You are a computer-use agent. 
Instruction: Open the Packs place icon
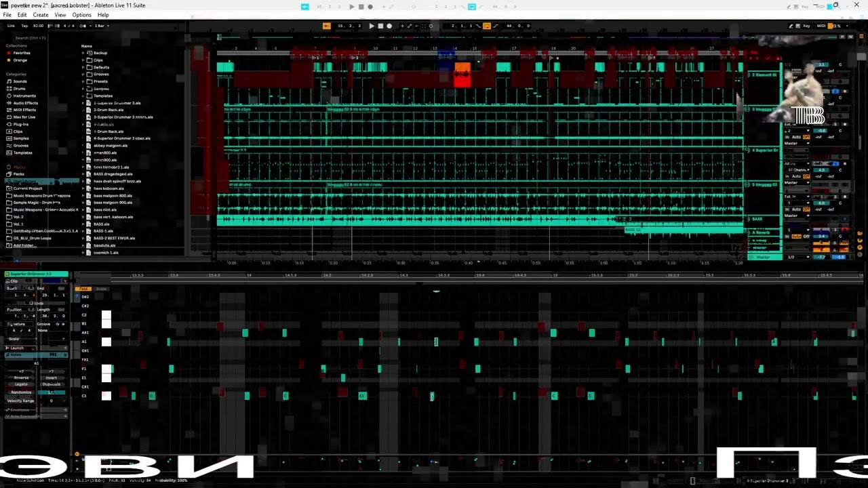point(9,174)
